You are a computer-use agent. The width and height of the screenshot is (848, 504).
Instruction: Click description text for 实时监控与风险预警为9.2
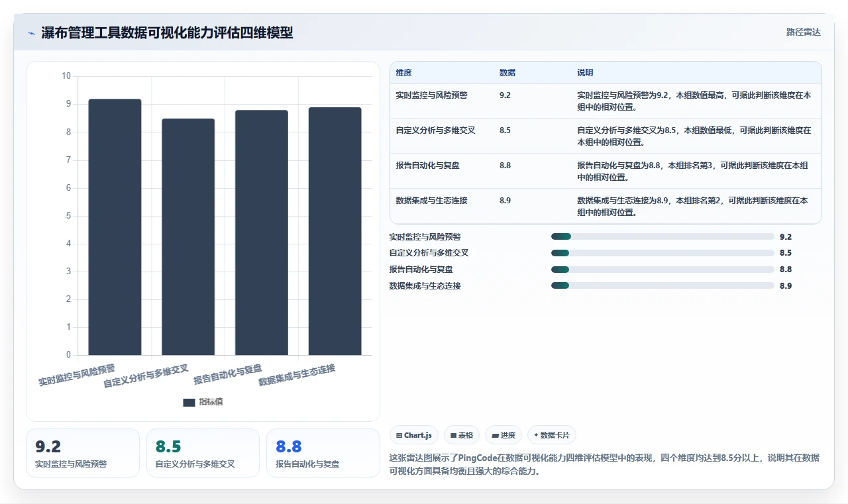tap(694, 101)
